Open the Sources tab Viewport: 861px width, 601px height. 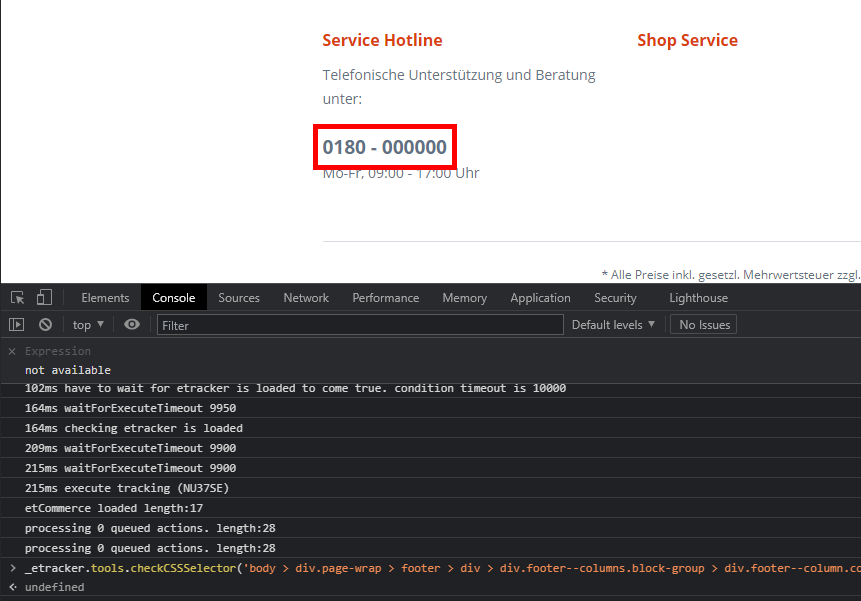(x=239, y=297)
